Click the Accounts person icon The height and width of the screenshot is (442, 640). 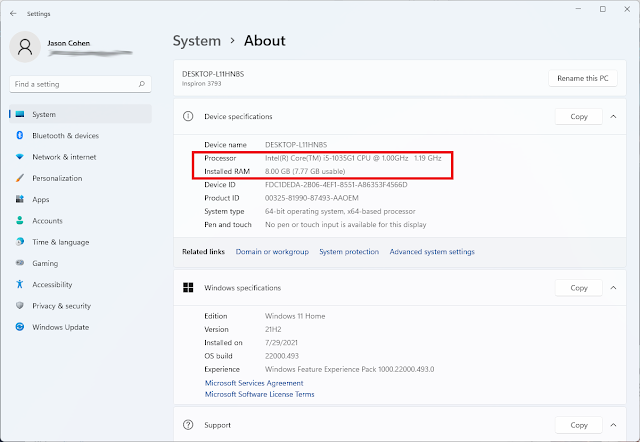pyautogui.click(x=20, y=220)
